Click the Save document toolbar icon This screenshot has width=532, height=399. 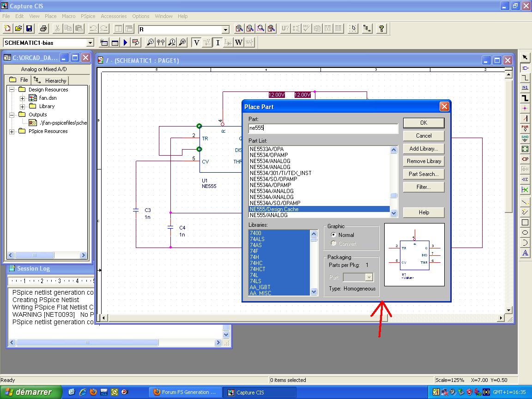(29, 29)
